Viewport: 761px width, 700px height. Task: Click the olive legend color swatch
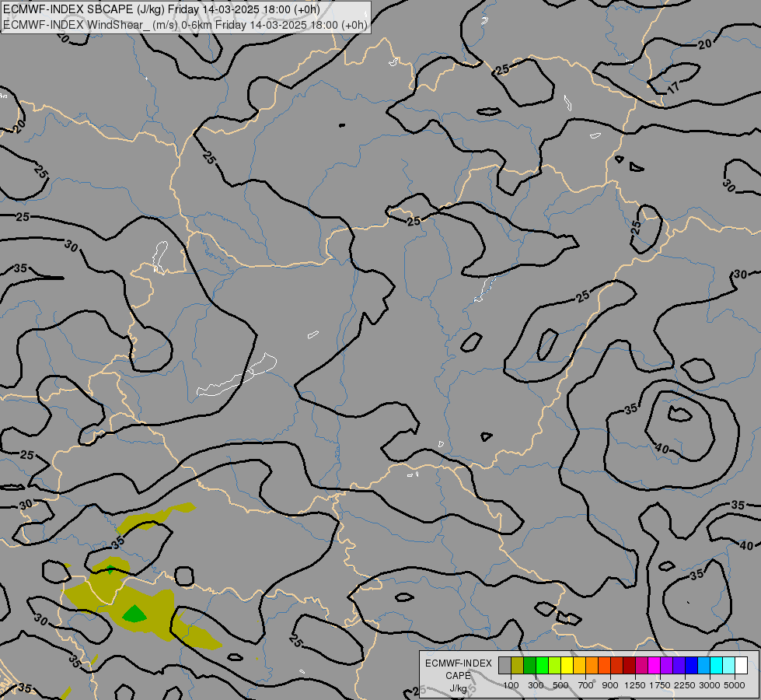coord(518,665)
